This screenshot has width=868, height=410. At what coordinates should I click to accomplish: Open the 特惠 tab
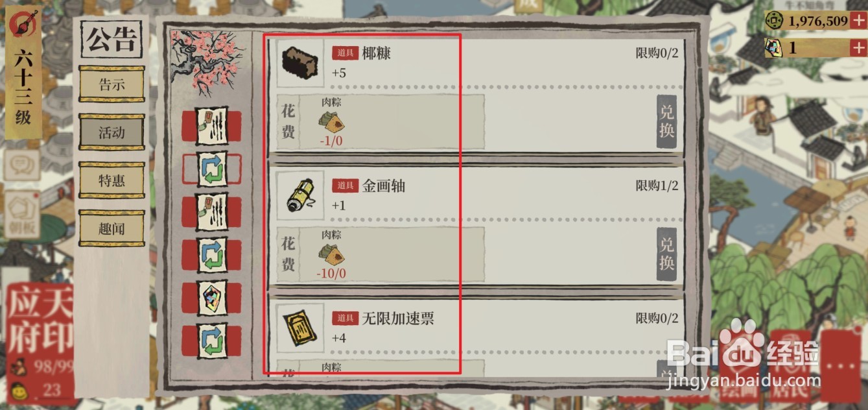(111, 180)
